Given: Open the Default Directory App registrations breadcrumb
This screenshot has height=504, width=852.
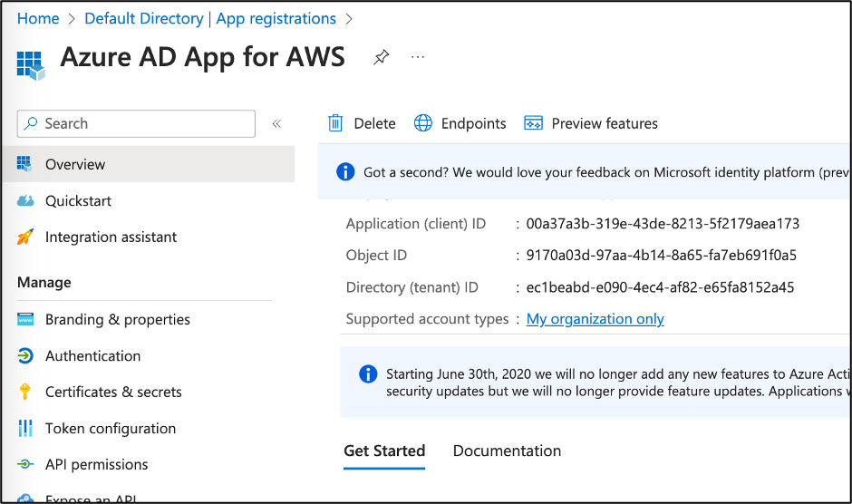Looking at the screenshot, I should click(x=210, y=18).
